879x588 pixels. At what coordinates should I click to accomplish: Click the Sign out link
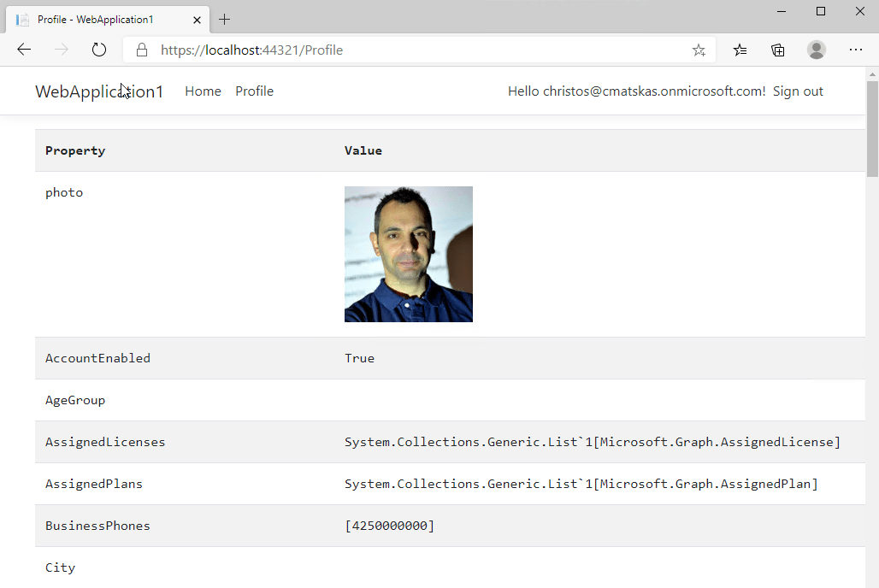(798, 91)
